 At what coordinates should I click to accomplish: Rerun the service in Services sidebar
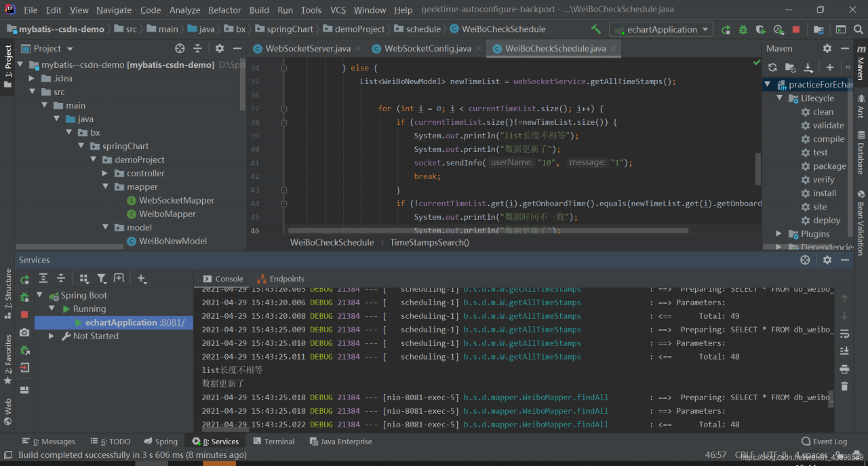24,279
